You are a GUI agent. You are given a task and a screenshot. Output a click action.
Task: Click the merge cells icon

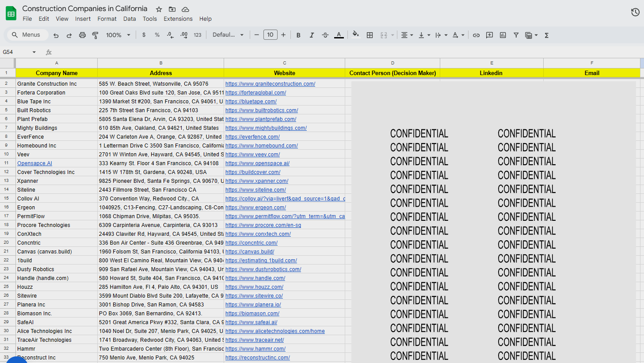tap(384, 35)
